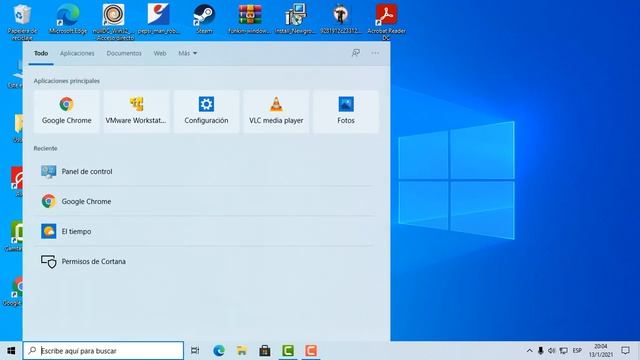Open Microsoft Store from taskbar
This screenshot has width=640, height=360.
(x=265, y=351)
